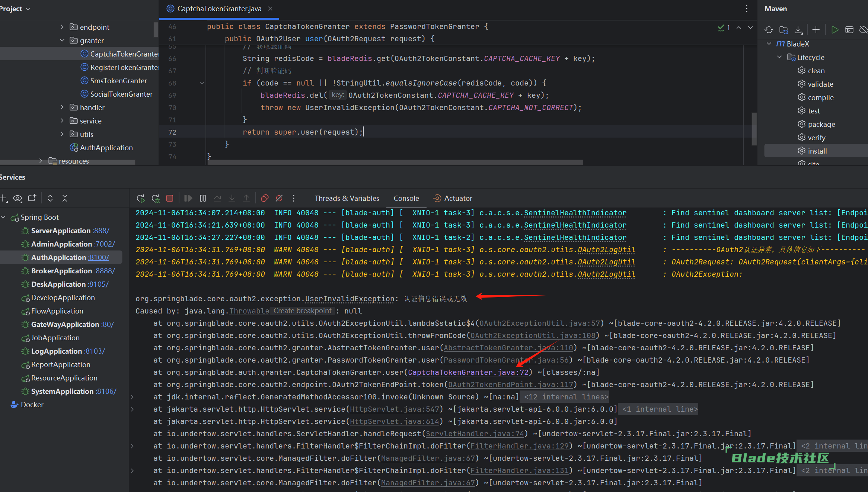Screen dimensions: 868x492
Task: Expand all services icon
Action: tap(50, 198)
